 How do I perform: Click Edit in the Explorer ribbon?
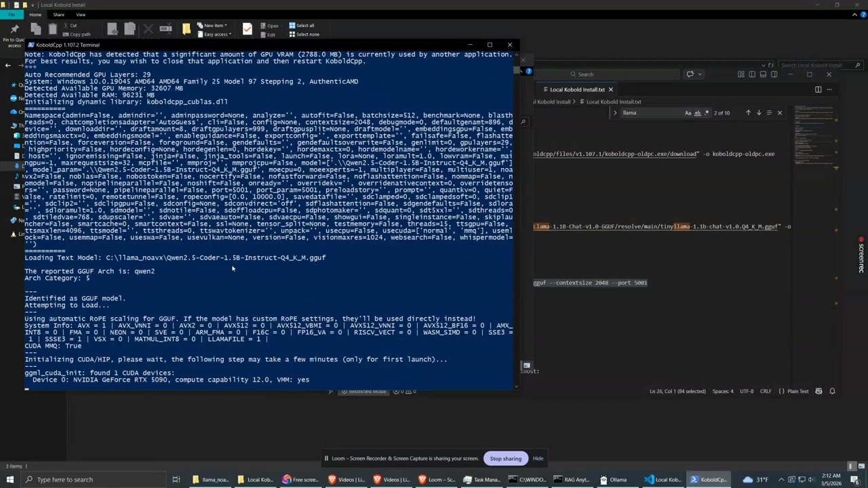click(x=269, y=35)
